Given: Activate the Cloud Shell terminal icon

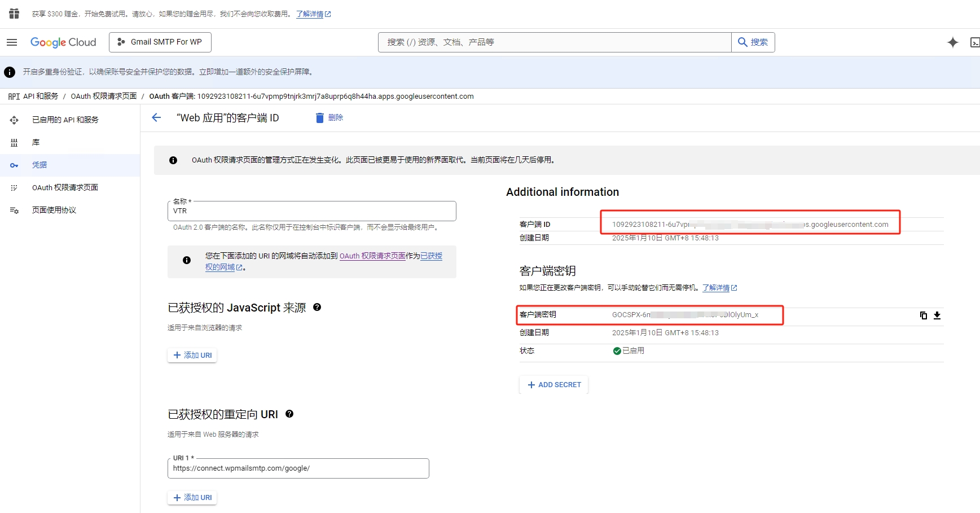Looking at the screenshot, I should tap(974, 42).
